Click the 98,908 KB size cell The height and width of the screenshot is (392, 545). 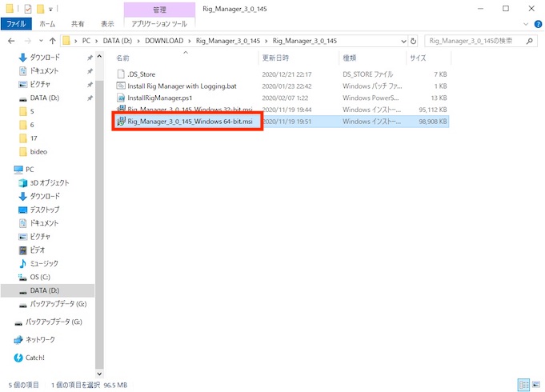(432, 122)
